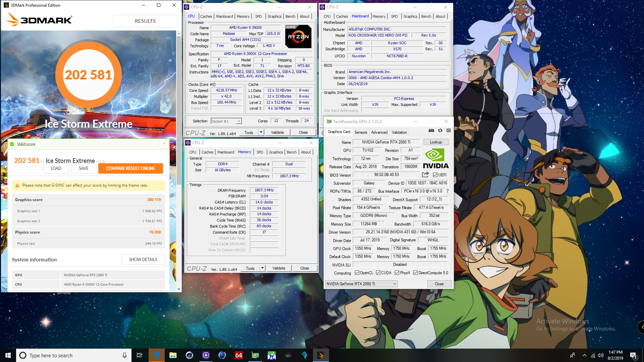Switch to GPU-Z Validation tab
644x362 pixels.
coord(399,132)
